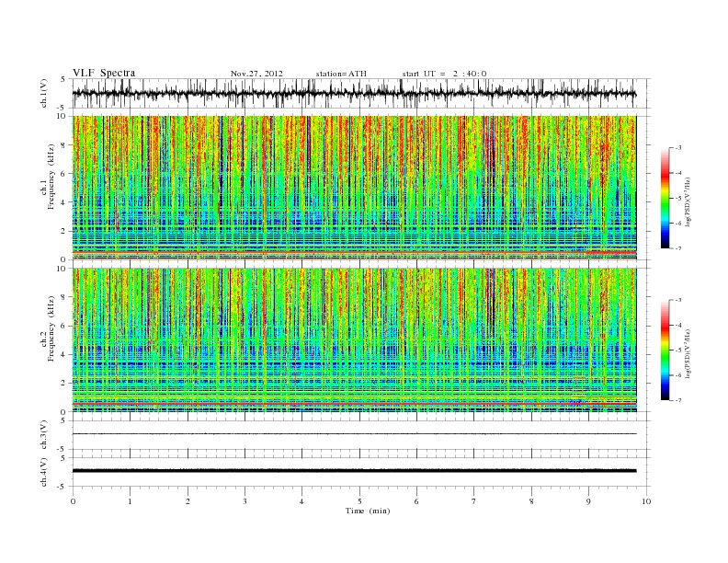Viewport: 728px width, 563px height.
Task: Click the time axis tick label '0'
Action: coord(73,501)
